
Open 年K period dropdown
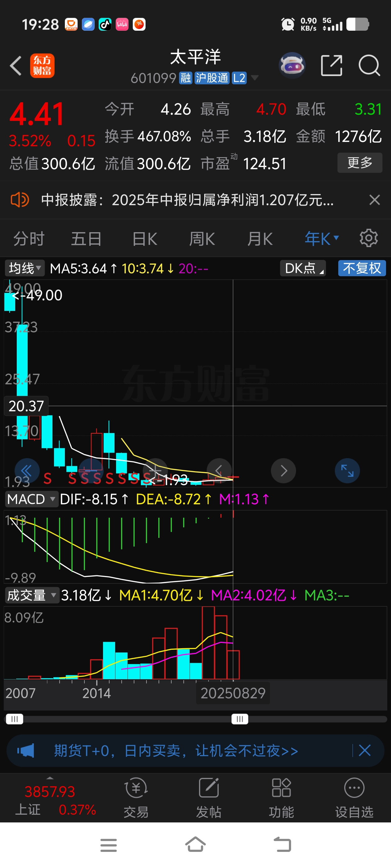(x=321, y=239)
